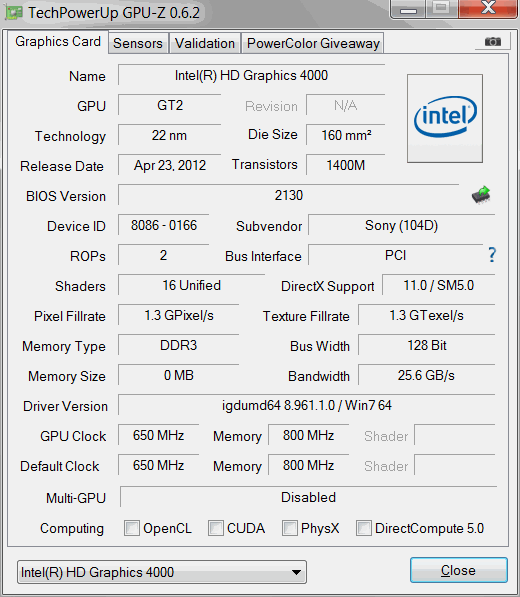Click the Driver Version text field
The height and width of the screenshot is (597, 520).
[306, 405]
